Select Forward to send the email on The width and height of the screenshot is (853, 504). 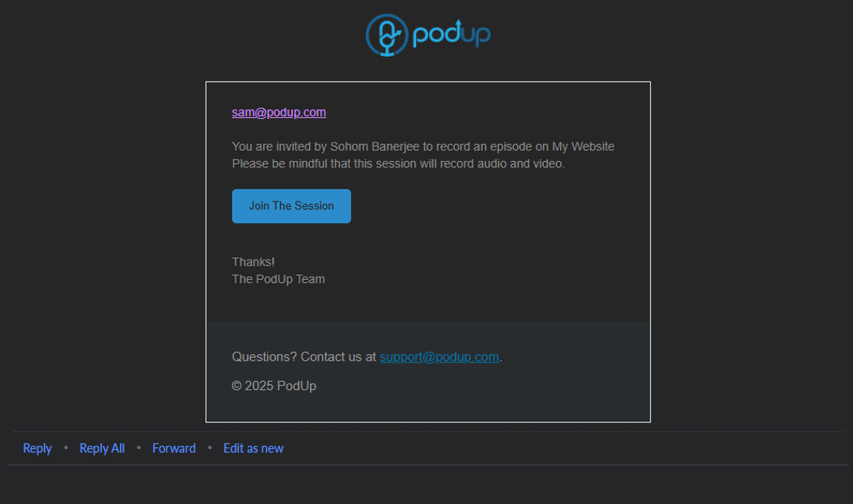tap(174, 448)
